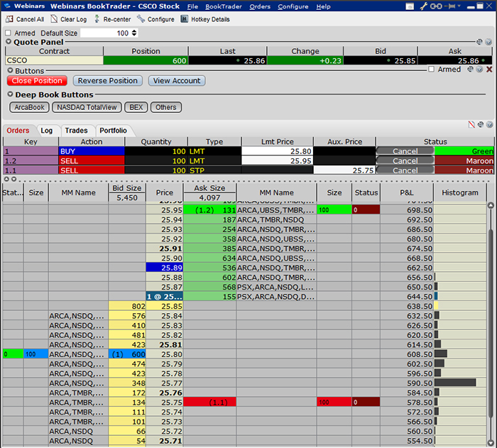
Task: Click the BEX deep book button
Action: click(x=136, y=107)
